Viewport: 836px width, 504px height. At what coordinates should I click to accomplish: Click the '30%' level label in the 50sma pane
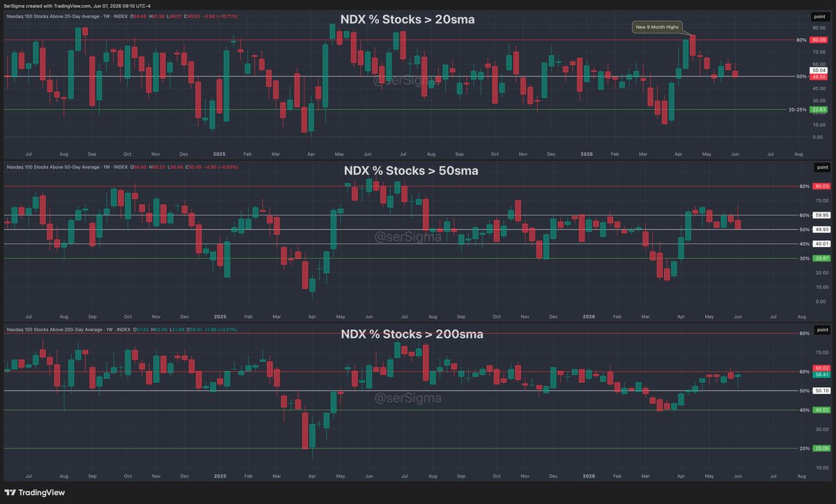[x=804, y=258]
